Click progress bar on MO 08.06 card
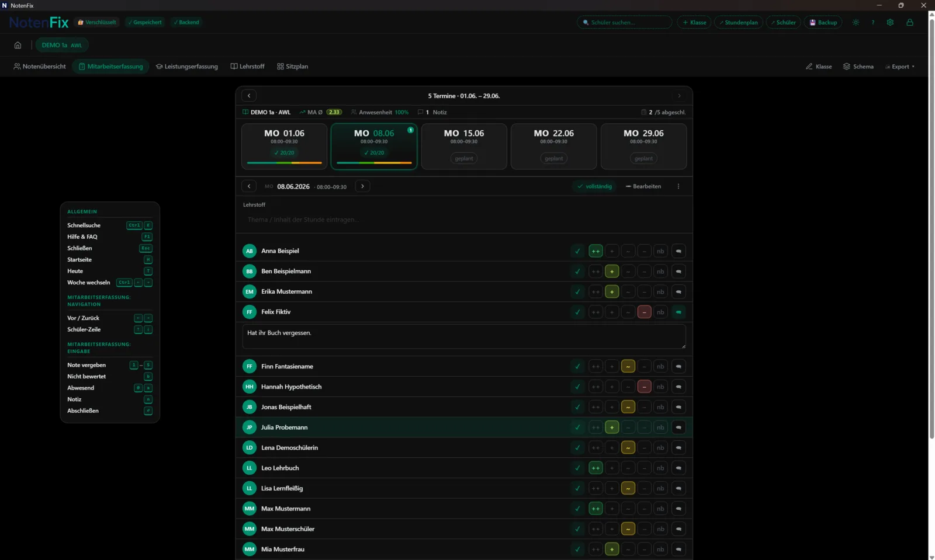The height and width of the screenshot is (560, 935). point(374,162)
